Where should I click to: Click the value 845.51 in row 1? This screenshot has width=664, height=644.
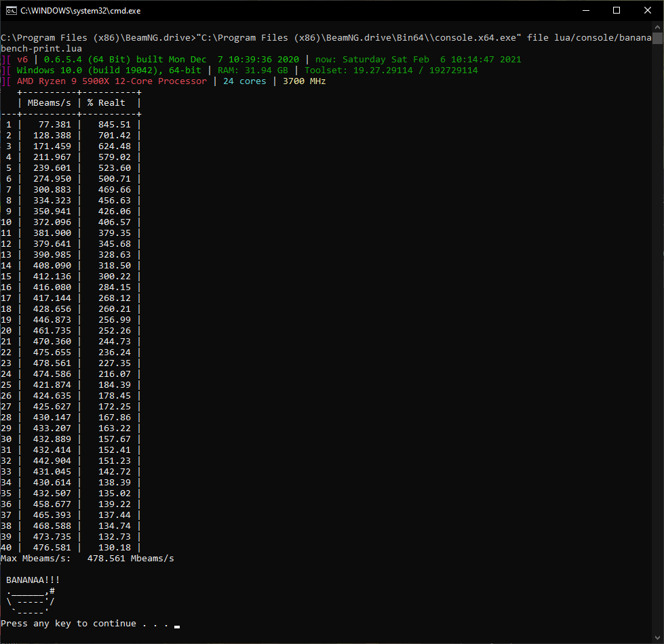[115, 125]
